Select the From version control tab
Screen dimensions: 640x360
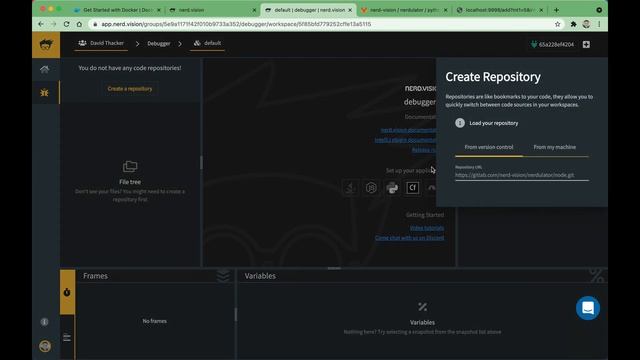(x=489, y=147)
